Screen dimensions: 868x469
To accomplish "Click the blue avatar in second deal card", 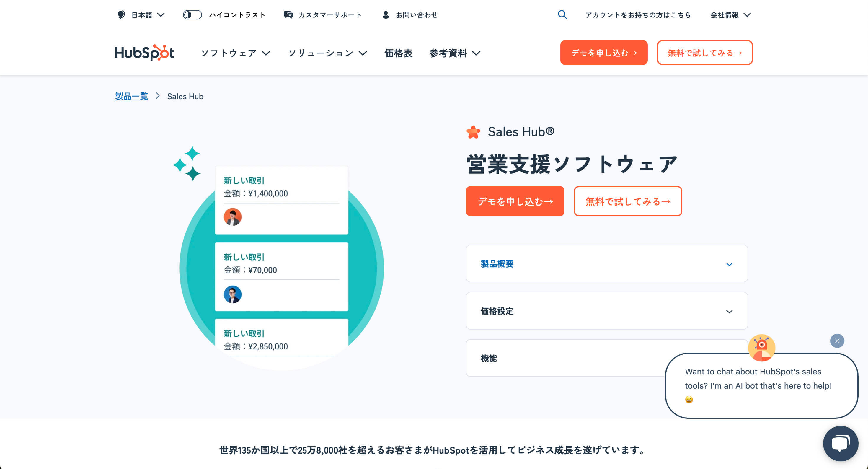I will point(233,294).
